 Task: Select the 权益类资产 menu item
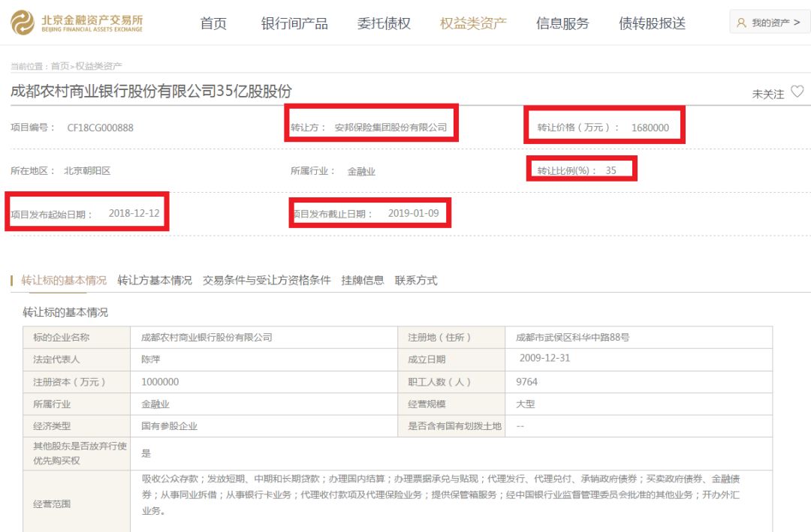point(473,23)
